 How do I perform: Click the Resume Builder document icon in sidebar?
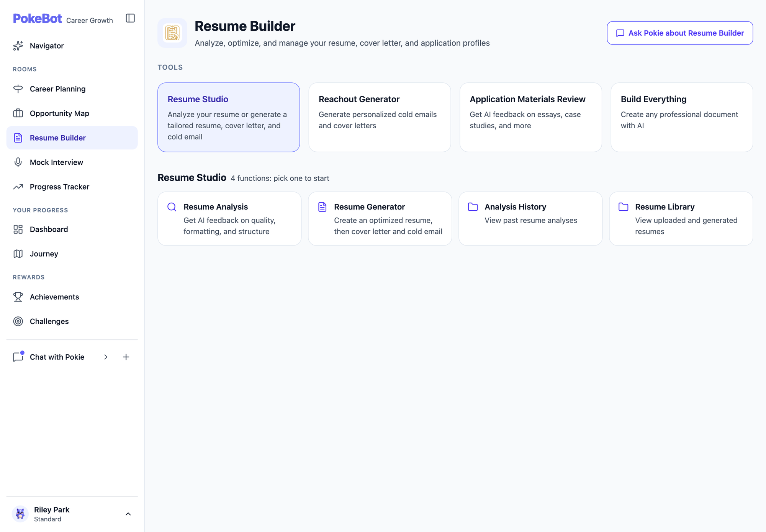pos(18,138)
